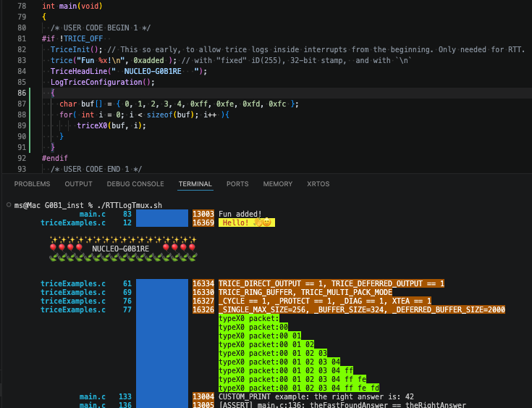The image size is (532, 408).
Task: Click the 'Fun added!' log message
Action: tap(240, 214)
